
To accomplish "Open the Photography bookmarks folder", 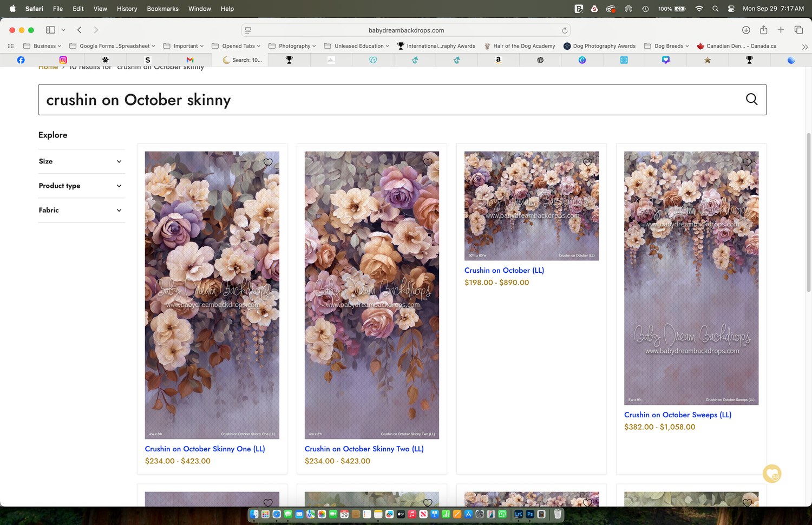I will click(292, 46).
